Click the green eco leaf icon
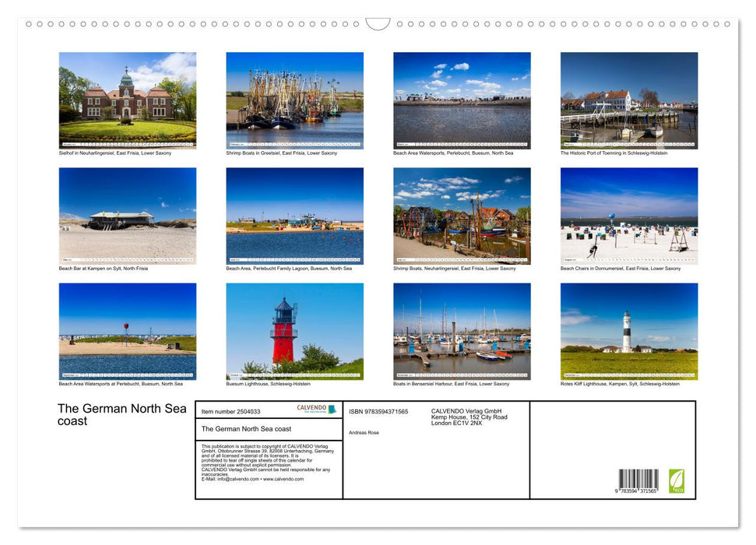The height and width of the screenshot is (545, 756). click(x=677, y=481)
